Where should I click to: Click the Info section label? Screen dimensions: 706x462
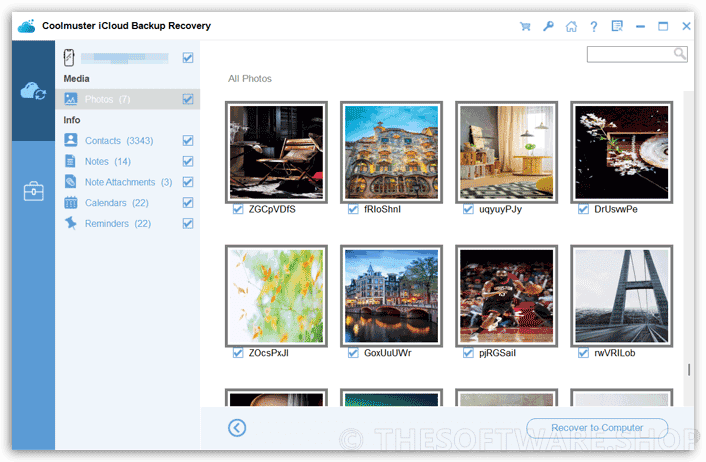click(72, 120)
